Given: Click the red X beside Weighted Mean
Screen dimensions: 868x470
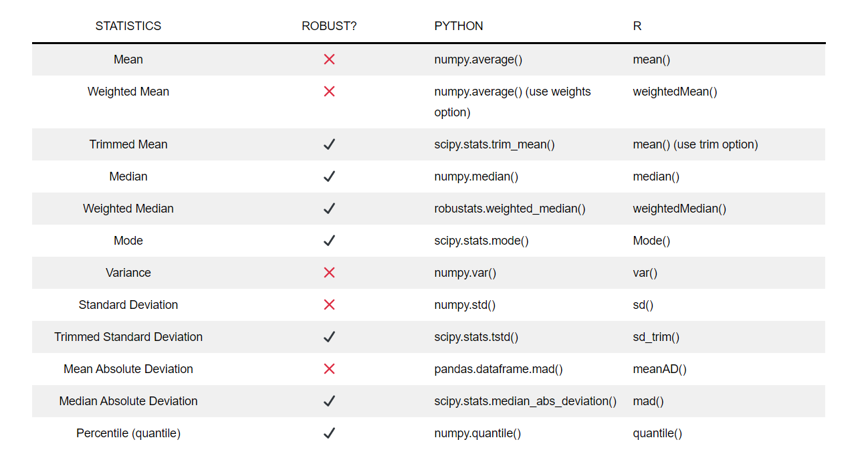Looking at the screenshot, I should 329,92.
